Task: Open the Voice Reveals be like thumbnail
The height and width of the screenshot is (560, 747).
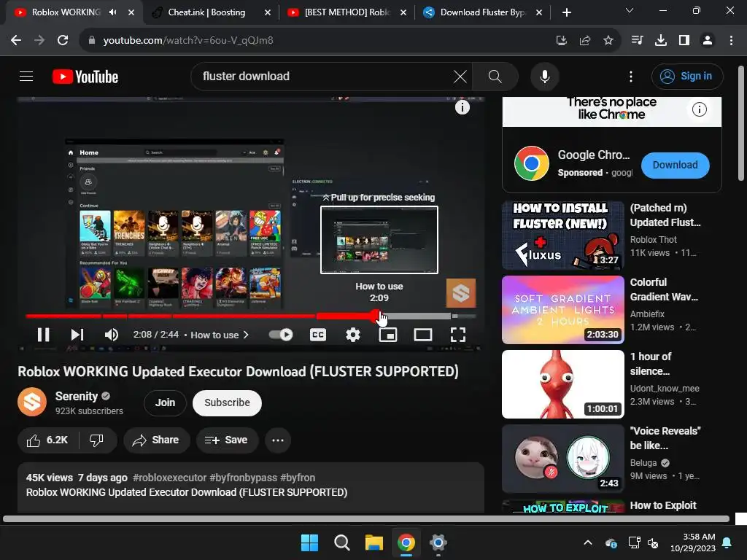Action: pos(562,459)
